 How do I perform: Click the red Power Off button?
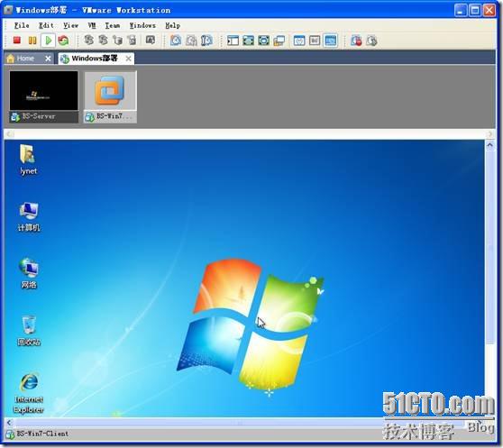pos(17,41)
